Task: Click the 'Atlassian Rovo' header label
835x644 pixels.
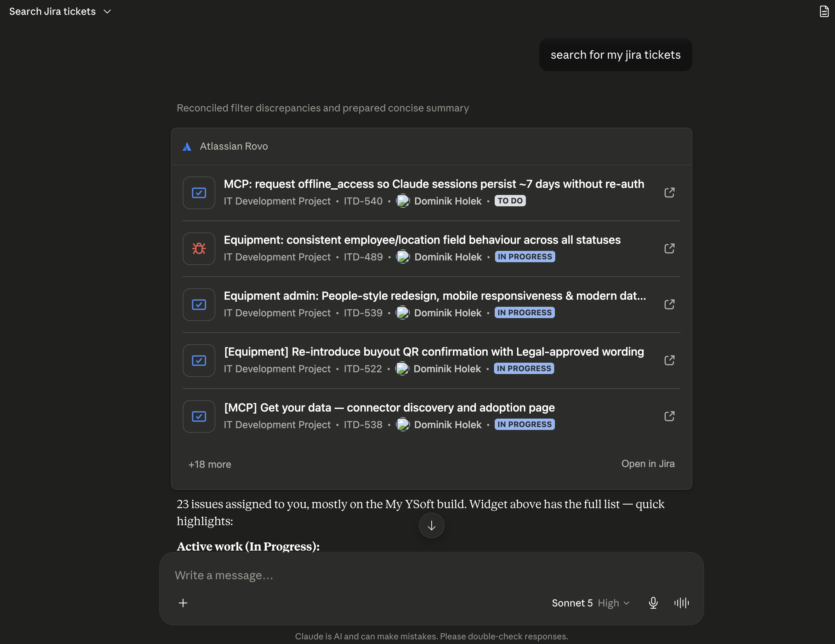Action: coord(234,146)
